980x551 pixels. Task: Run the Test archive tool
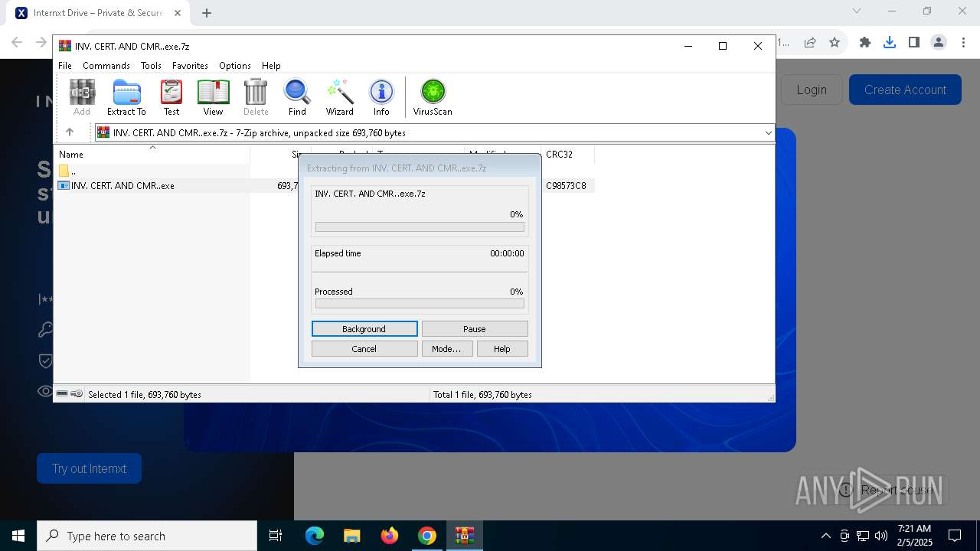pyautogui.click(x=171, y=97)
